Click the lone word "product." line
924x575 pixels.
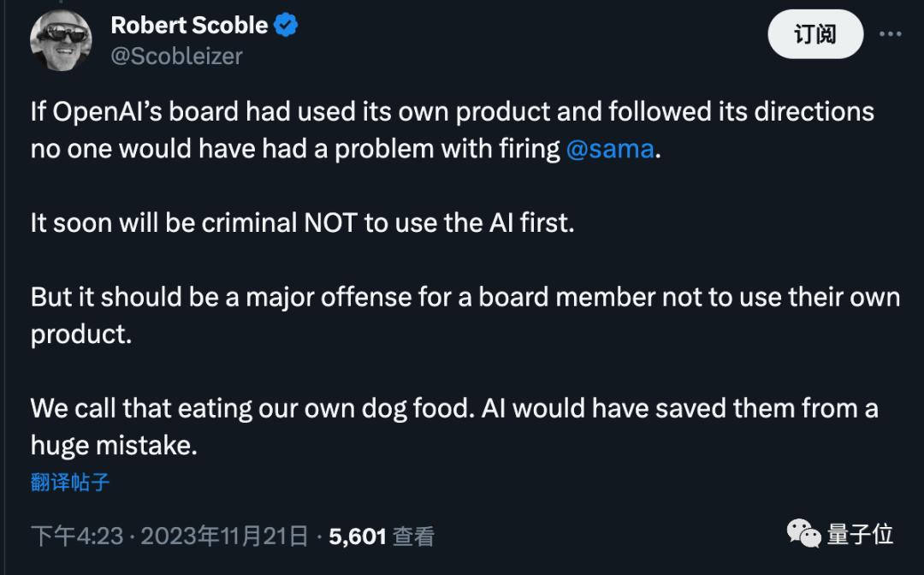[x=81, y=334]
